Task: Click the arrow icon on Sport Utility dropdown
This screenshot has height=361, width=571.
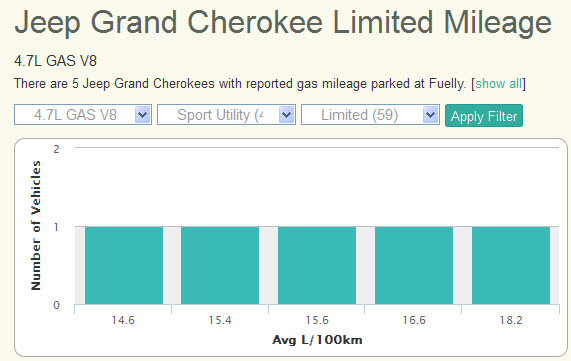Action: (x=286, y=115)
